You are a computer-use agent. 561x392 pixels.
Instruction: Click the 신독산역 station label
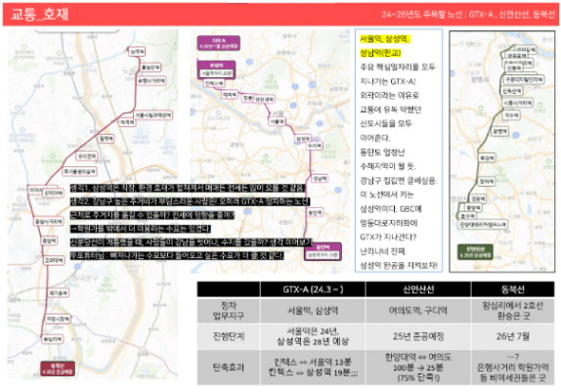pyautogui.click(x=511, y=91)
